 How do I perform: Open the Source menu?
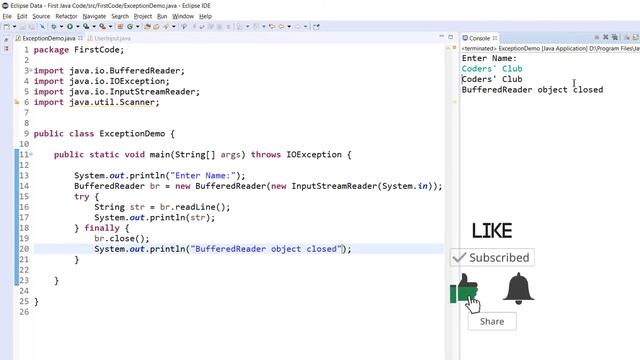[41, 16]
